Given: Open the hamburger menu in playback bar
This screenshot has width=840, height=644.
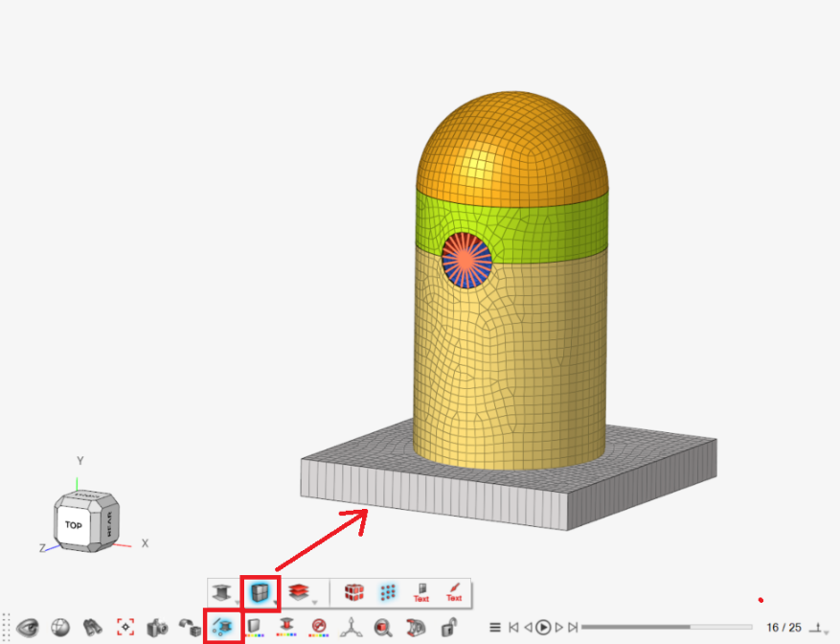Looking at the screenshot, I should click(494, 627).
